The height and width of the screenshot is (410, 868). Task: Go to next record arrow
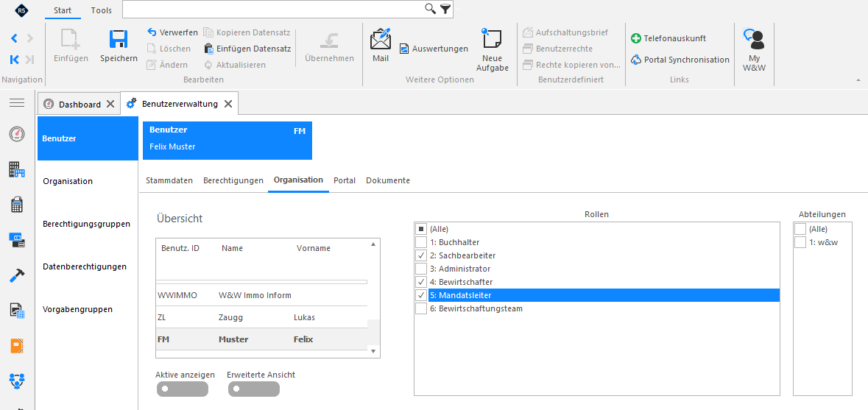click(30, 38)
